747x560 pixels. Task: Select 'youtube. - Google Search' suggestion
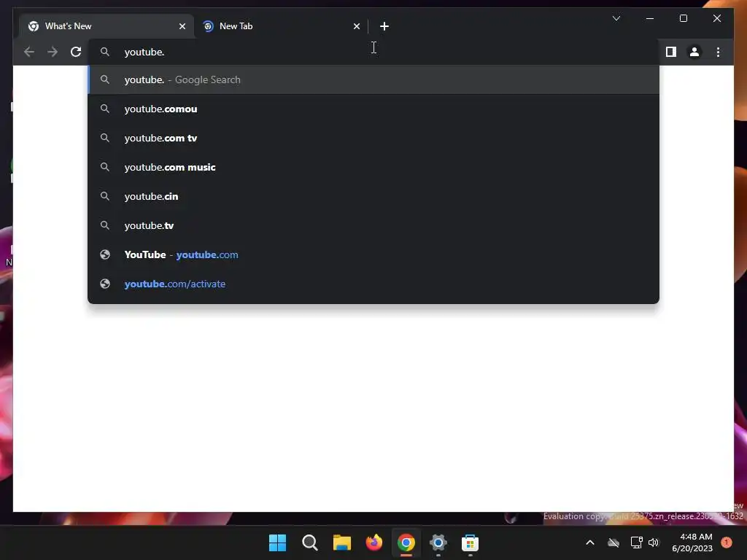(373, 79)
